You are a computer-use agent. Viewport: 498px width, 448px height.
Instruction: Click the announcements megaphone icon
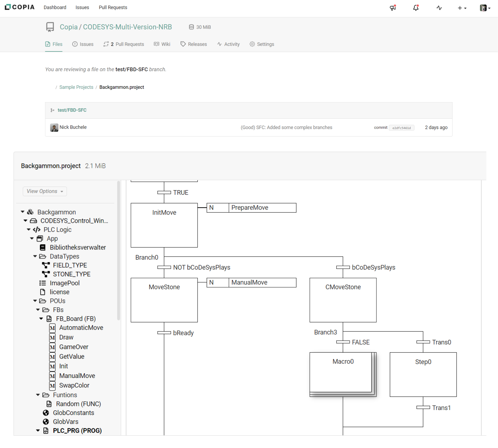click(392, 8)
